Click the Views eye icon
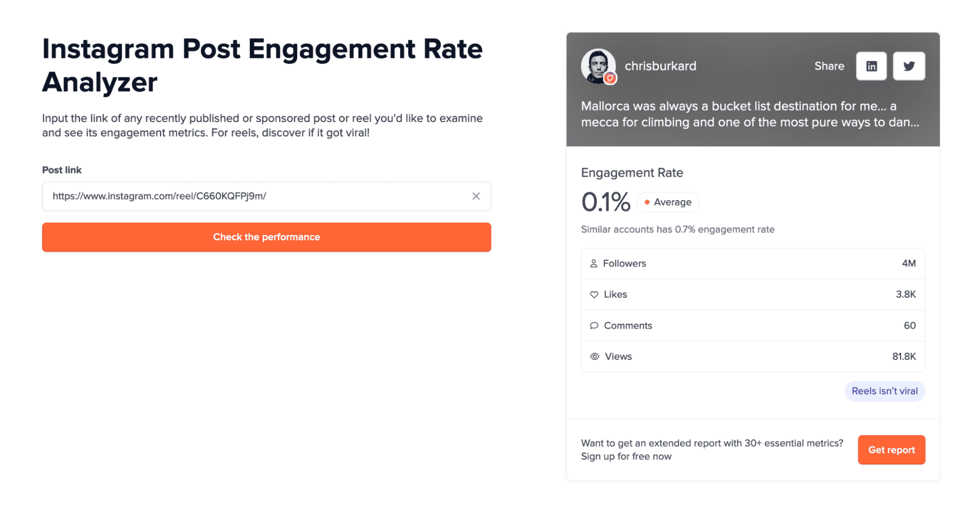Image resolution: width=980 pixels, height=509 pixels. point(594,356)
